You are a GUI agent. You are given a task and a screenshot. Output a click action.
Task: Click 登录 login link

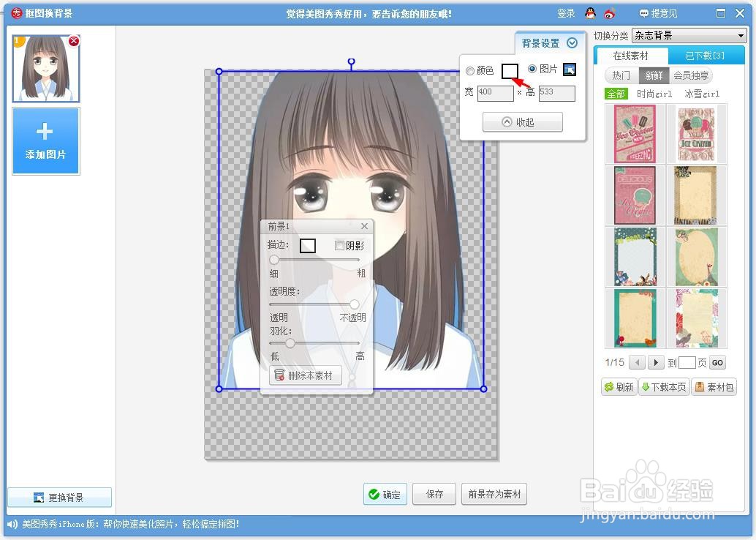[x=566, y=13]
